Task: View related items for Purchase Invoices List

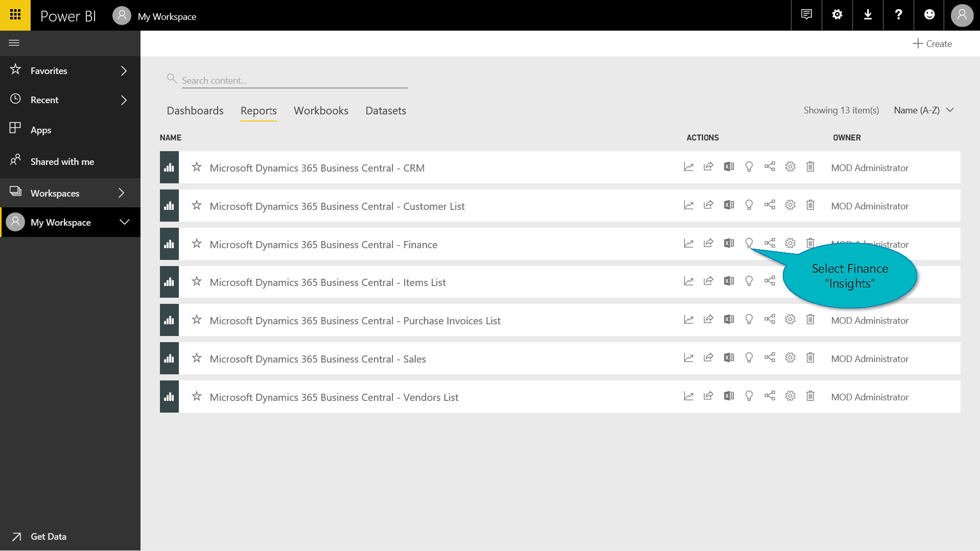Action: pyautogui.click(x=769, y=320)
